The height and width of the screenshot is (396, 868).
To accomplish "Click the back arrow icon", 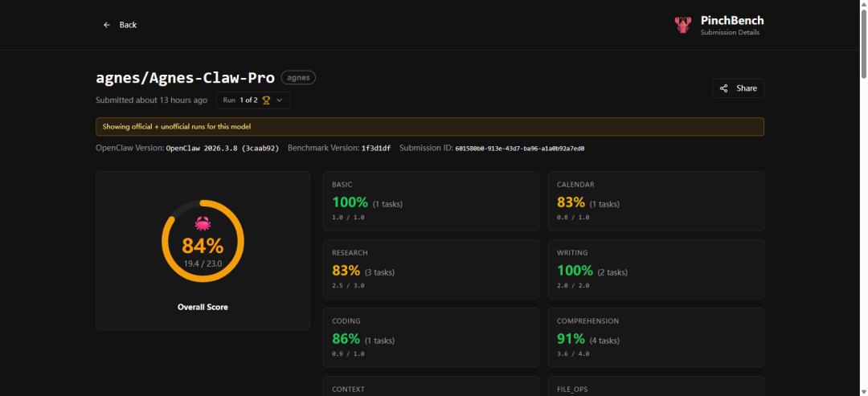I will click(107, 25).
